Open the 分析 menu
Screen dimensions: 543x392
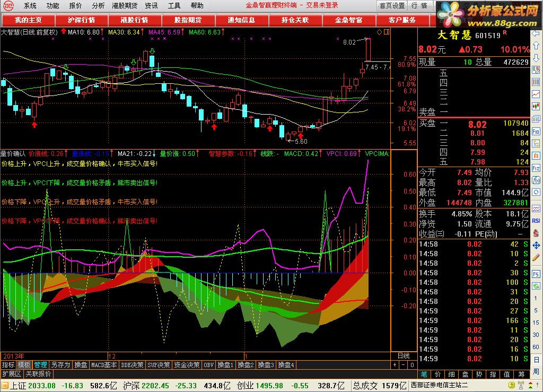coord(98,5)
